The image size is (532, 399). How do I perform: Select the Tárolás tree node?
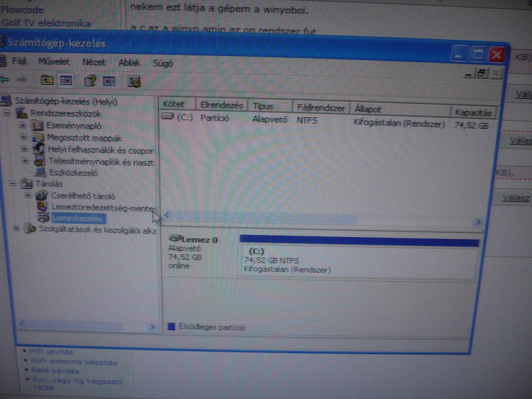[49, 184]
